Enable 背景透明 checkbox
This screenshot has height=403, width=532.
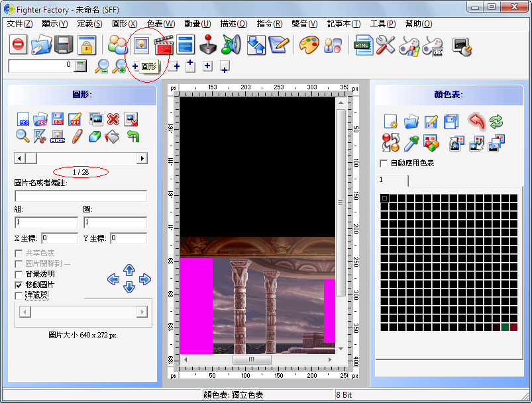[x=19, y=274]
